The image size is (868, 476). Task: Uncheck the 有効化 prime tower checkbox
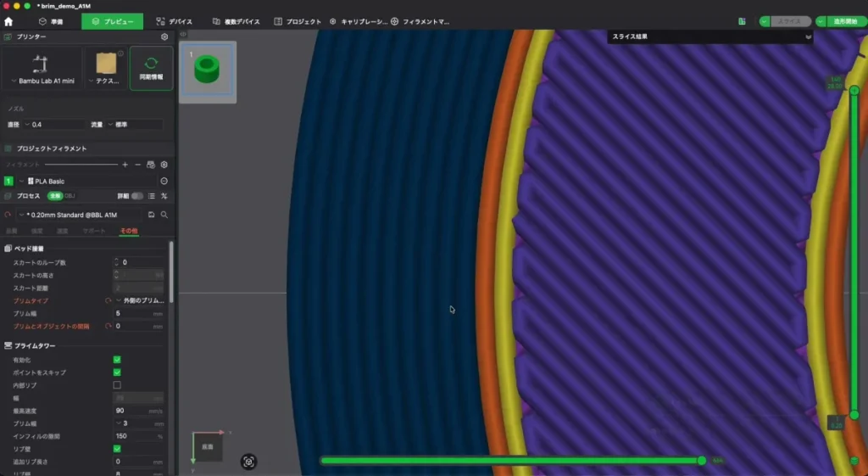click(117, 360)
